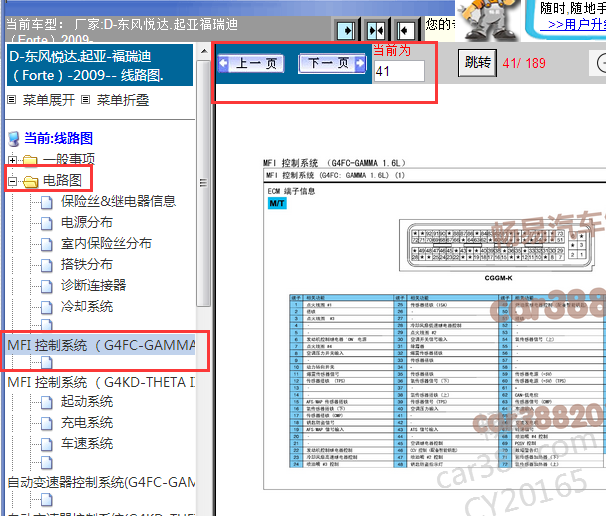This screenshot has height=516, width=606.
Task: Open 室内保险丝分布 page
Action: click(x=106, y=243)
